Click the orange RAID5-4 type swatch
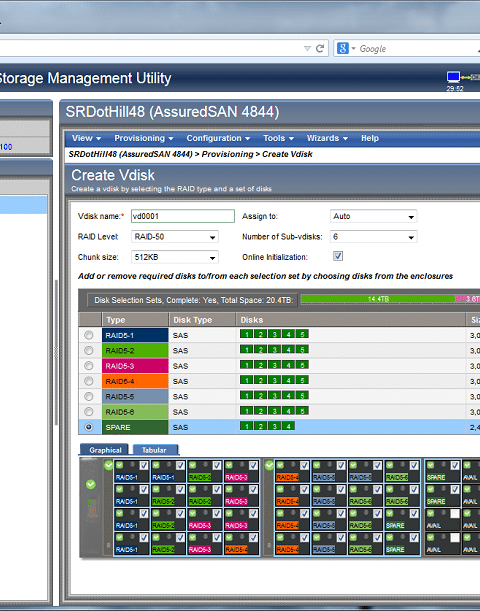This screenshot has width=480, height=611. coord(135,381)
